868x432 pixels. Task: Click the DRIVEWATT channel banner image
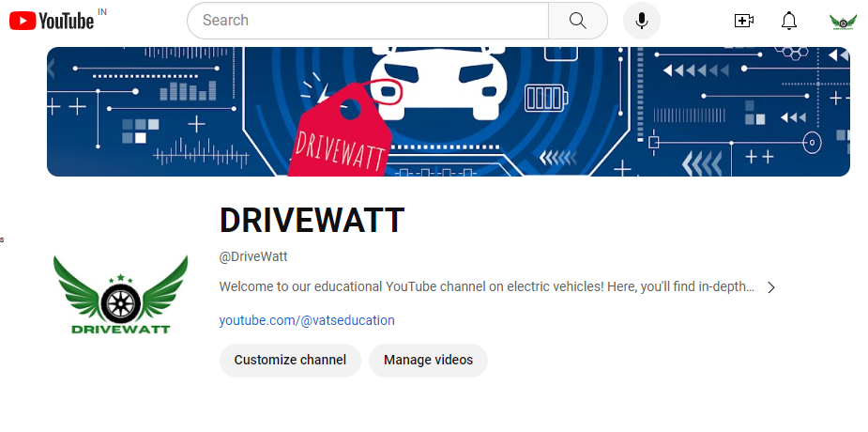coord(449,112)
